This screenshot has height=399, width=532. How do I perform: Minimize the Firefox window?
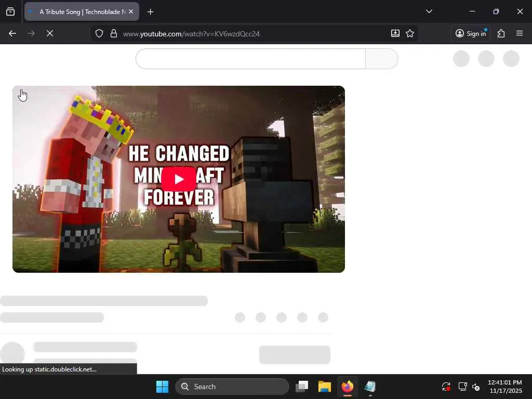[472, 11]
